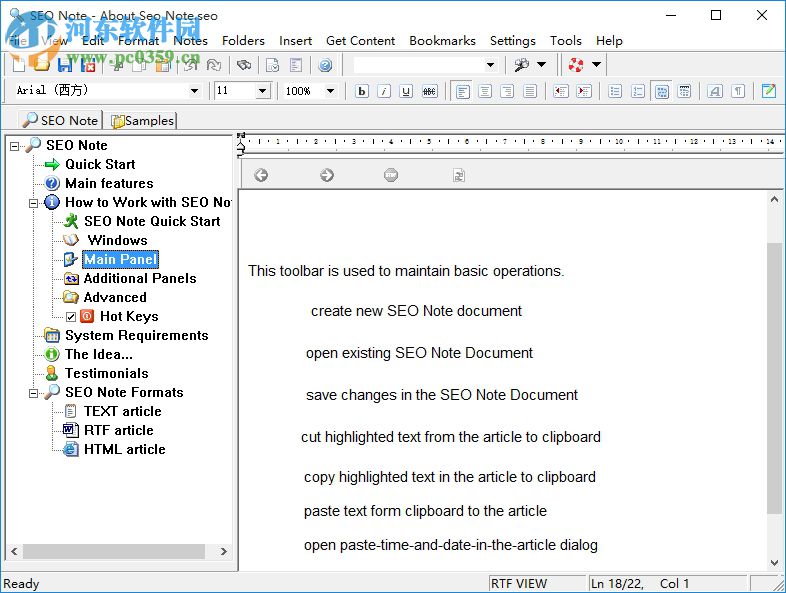Toggle the Hot Keys checkbox

pyautogui.click(x=71, y=317)
